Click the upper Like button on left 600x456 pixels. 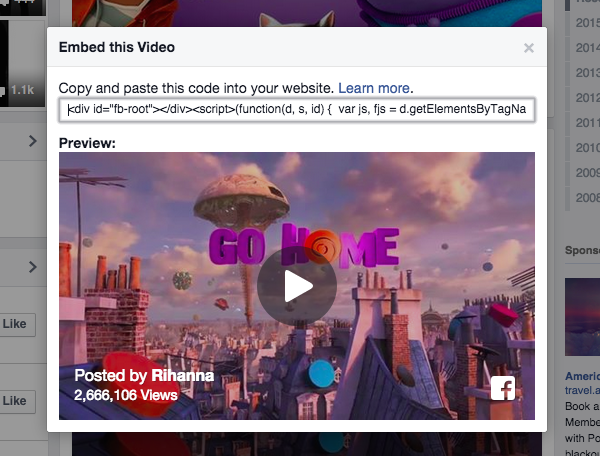pyautogui.click(x=17, y=324)
